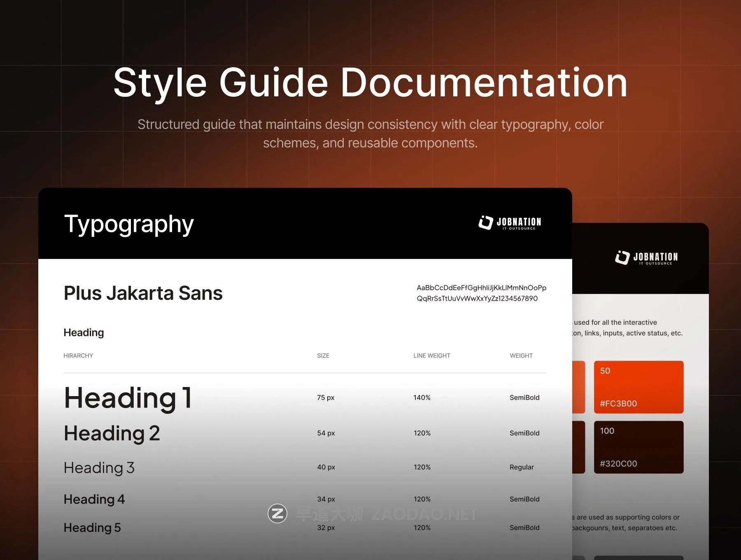Click the Jobnation logo on the color card
Viewport: 741px width, 560px height.
point(646,257)
